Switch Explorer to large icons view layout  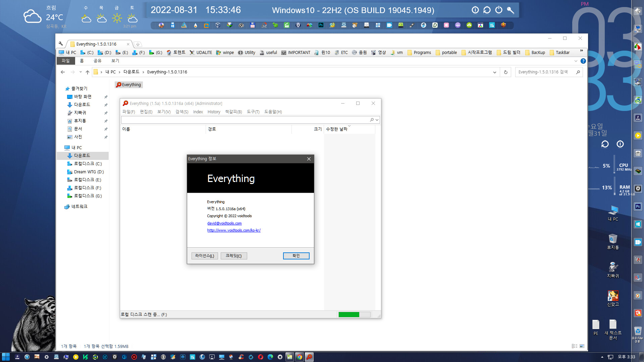(x=582, y=346)
